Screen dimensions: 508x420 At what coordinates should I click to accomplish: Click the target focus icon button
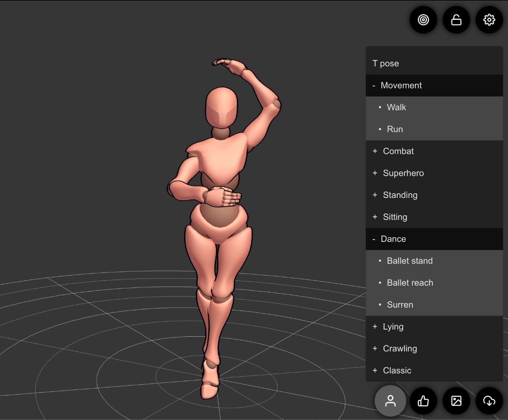point(423,19)
